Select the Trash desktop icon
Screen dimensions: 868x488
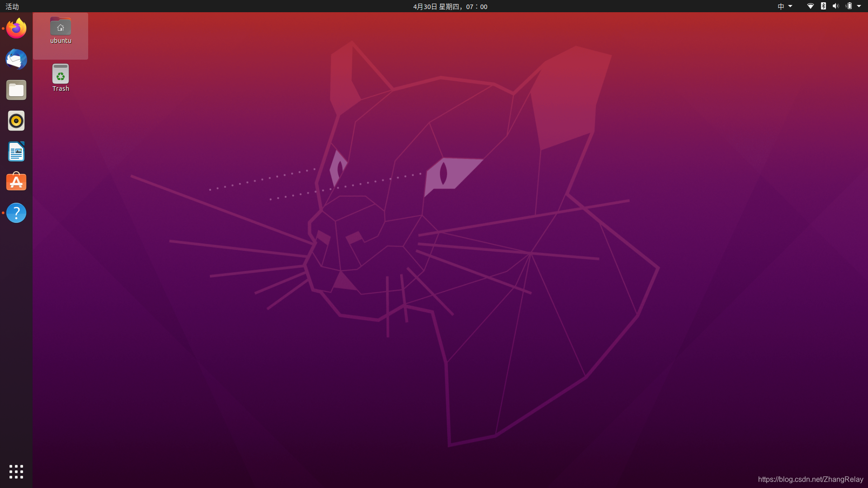(x=61, y=78)
